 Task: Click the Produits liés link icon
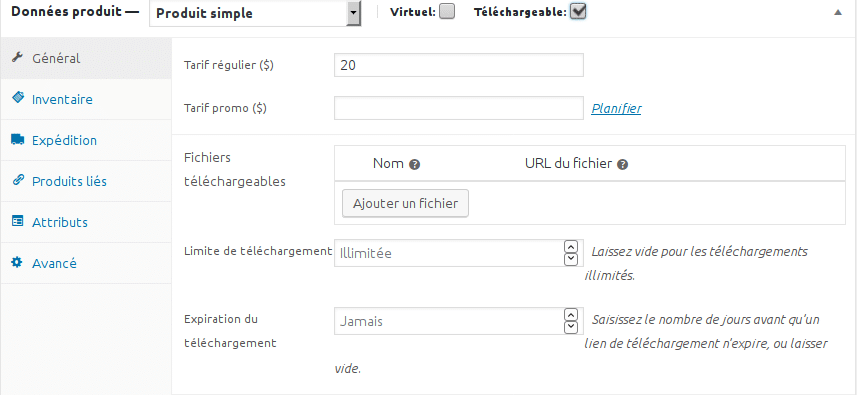pos(17,181)
